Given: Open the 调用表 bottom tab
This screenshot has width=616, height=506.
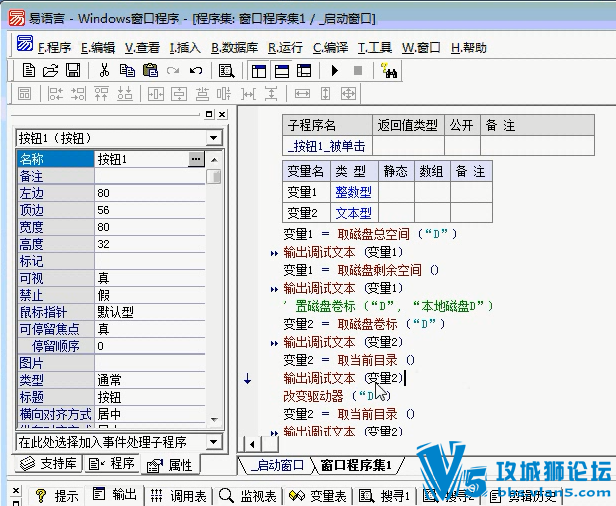Looking at the screenshot, I should point(178,496).
